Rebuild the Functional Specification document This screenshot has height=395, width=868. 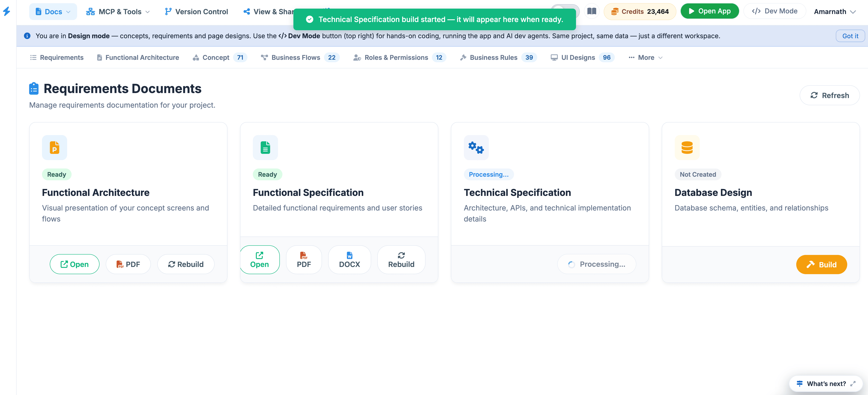pyautogui.click(x=401, y=260)
